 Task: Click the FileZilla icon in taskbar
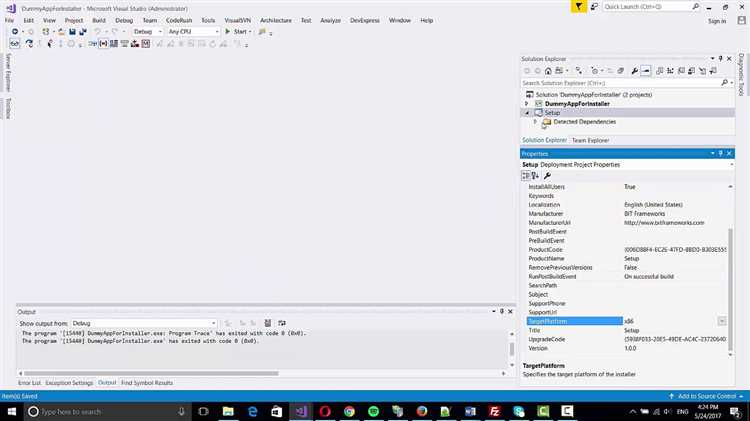coord(495,411)
